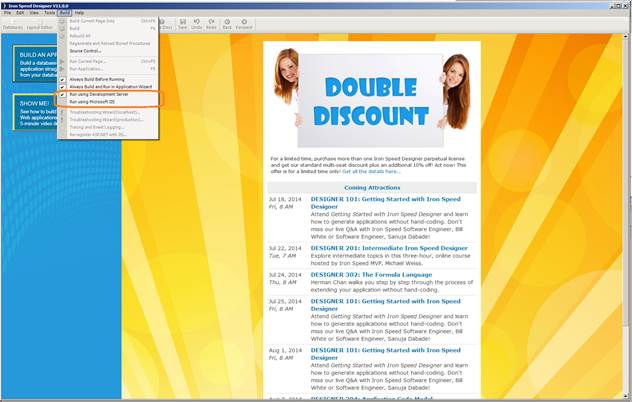Open the File menu
Image resolution: width=632 pixels, height=402 pixels.
[x=7, y=13]
